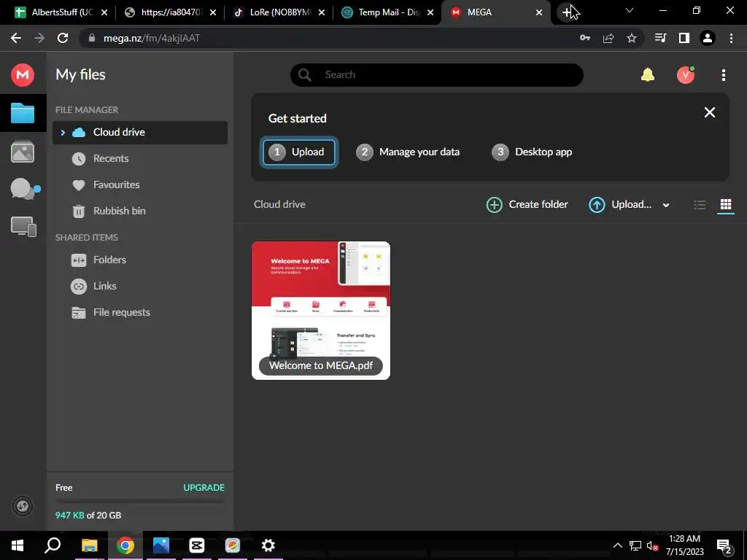Switch to the ia80470 browser tab

click(x=169, y=12)
